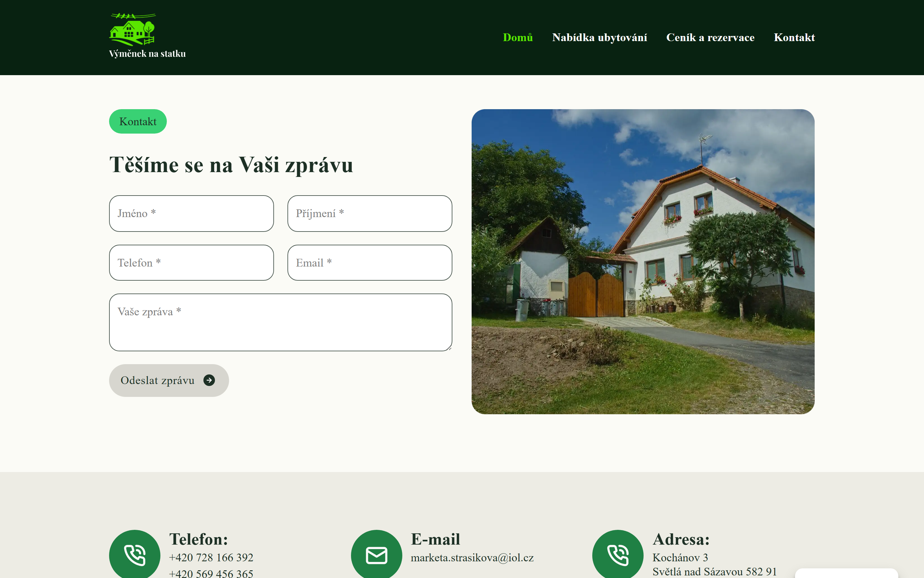Click the green Kontakt badge

coord(138,122)
